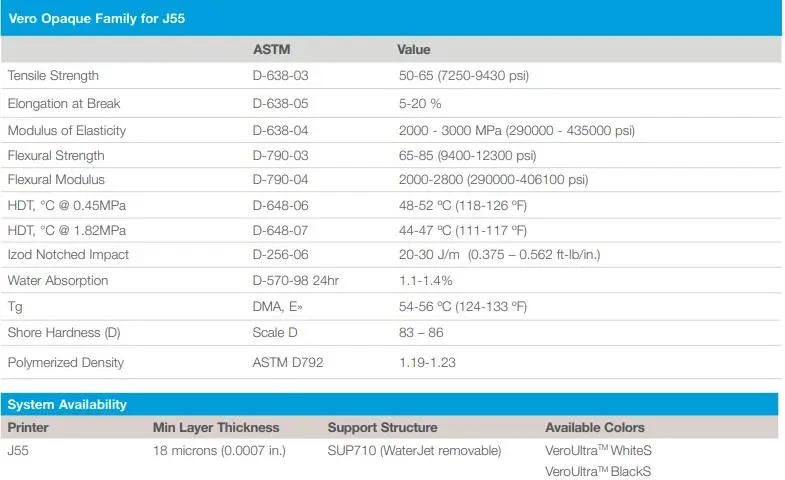The height and width of the screenshot is (480, 785).
Task: Click the 'Water Absorption' row label
Action: [x=58, y=281]
